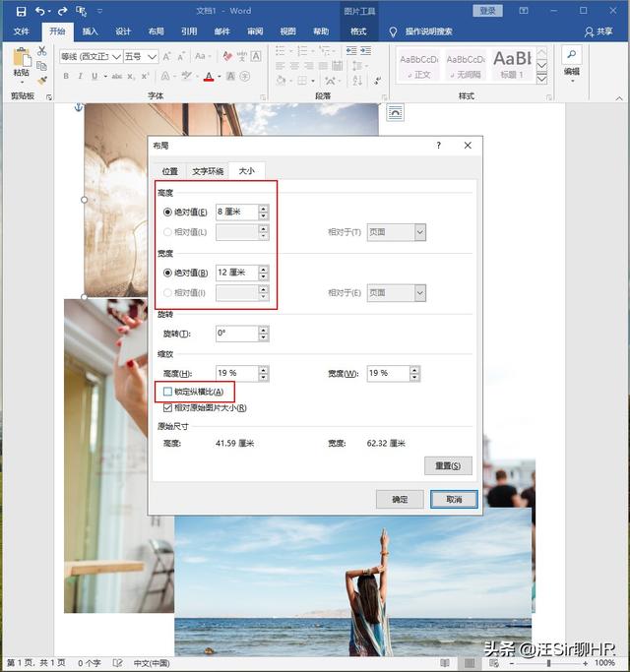Click the scale width percent field
Viewport: 630px width, 672px height.
(389, 373)
